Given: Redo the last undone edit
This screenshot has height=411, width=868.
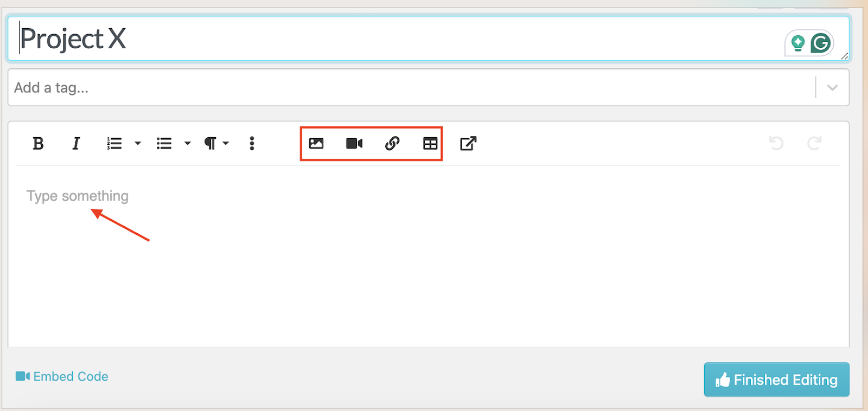Looking at the screenshot, I should tap(814, 144).
